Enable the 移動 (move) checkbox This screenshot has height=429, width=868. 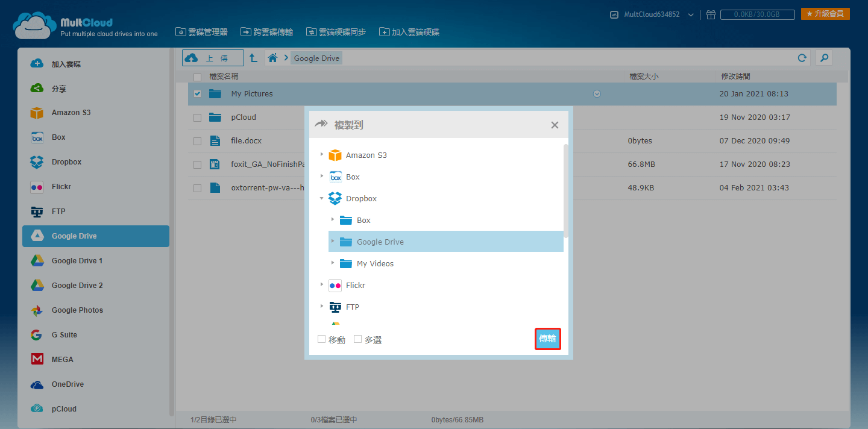click(321, 339)
